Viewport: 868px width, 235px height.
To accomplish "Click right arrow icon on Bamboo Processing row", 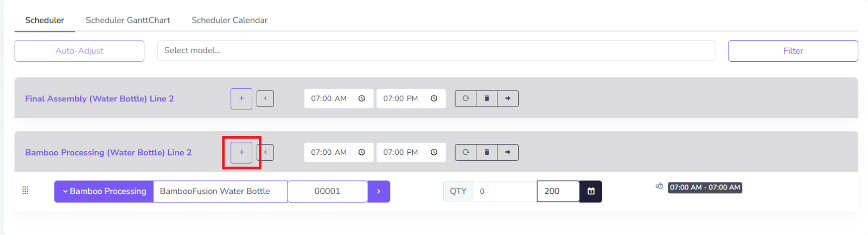I will pyautogui.click(x=508, y=152).
